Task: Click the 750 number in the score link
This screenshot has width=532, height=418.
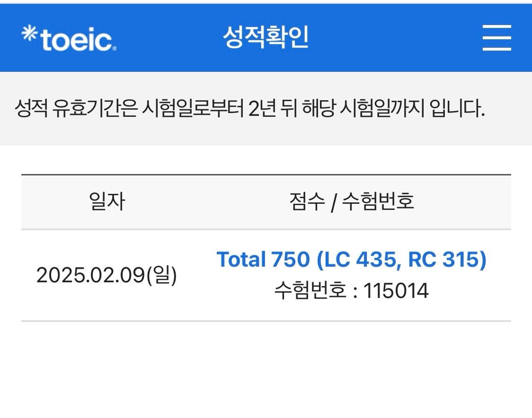Action: (291, 260)
